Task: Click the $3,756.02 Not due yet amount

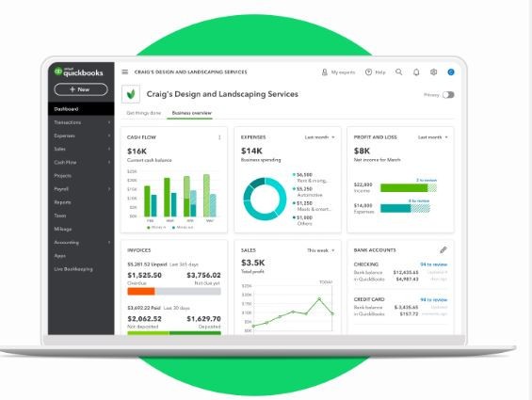Action: 203,275
